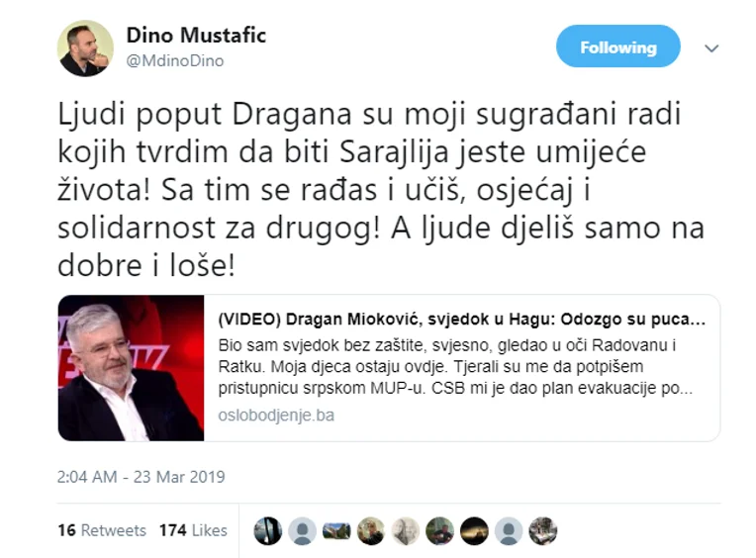
Task: Expand the tweet options chevron
Action: click(711, 48)
